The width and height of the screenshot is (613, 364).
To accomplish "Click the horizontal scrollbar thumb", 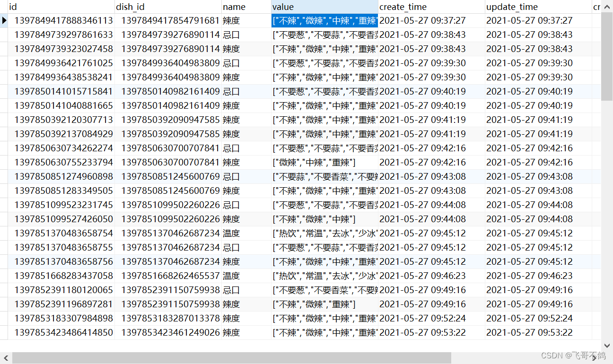I will pyautogui.click(x=232, y=358).
